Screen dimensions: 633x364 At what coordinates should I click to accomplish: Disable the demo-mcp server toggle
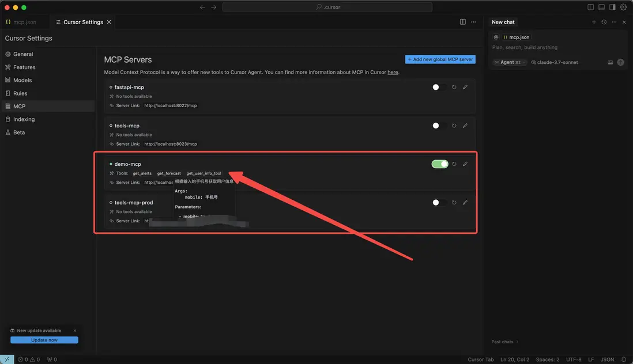click(x=440, y=164)
